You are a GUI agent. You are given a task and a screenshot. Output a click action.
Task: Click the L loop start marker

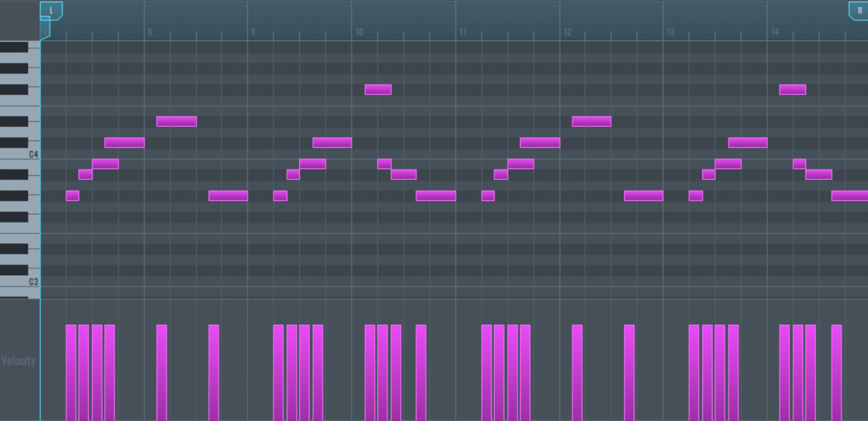(51, 11)
